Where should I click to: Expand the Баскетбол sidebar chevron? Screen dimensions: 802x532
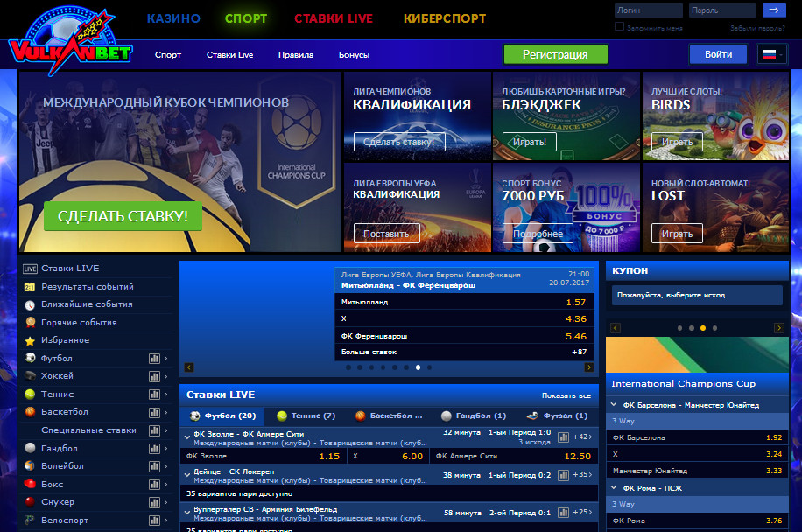(165, 412)
